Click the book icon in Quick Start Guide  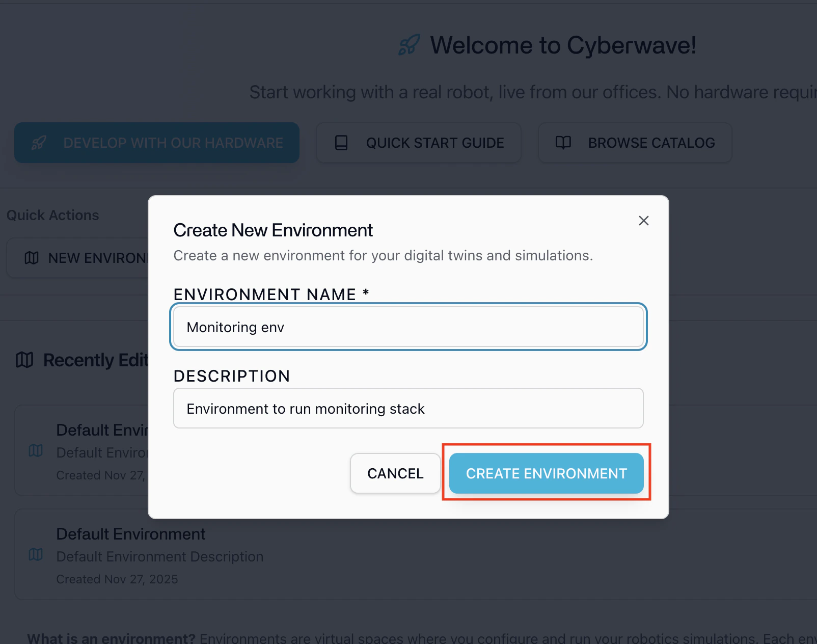[x=341, y=143]
